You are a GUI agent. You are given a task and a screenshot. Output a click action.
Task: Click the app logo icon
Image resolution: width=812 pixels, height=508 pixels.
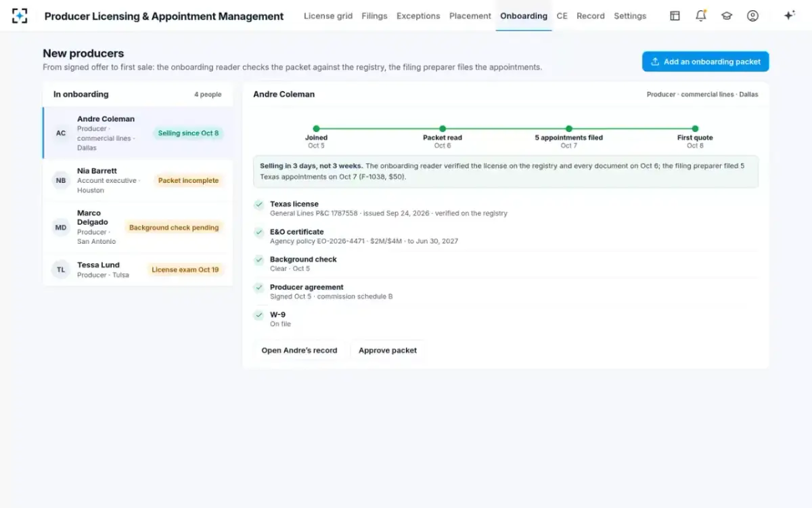click(x=20, y=16)
